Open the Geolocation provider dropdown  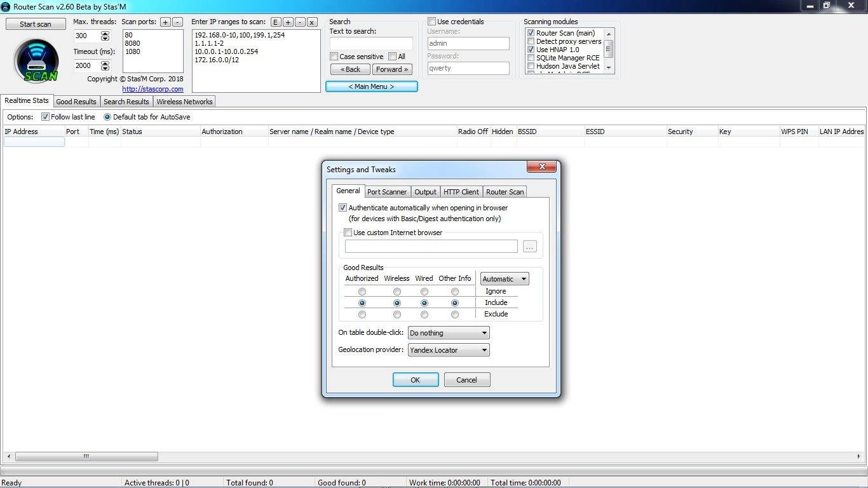click(x=449, y=350)
